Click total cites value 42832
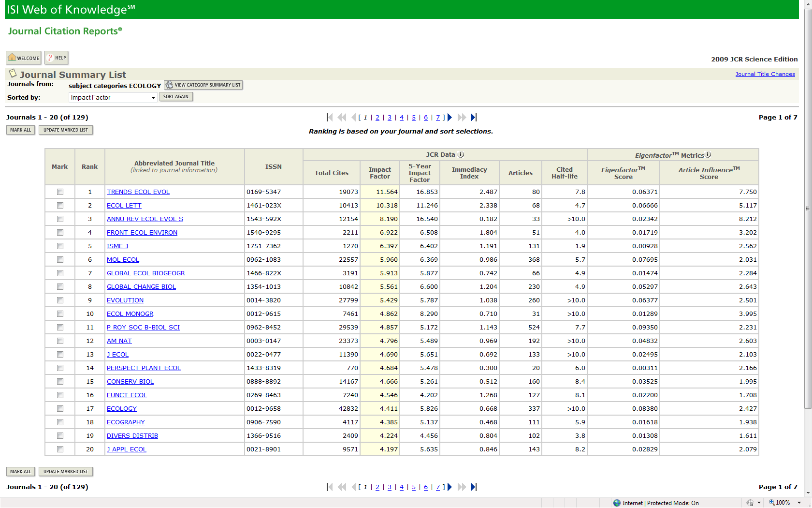 [348, 409]
